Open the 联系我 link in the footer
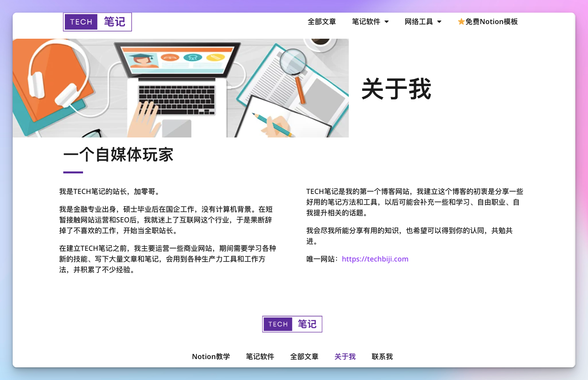Viewport: 588px width, 380px height. 382,356
